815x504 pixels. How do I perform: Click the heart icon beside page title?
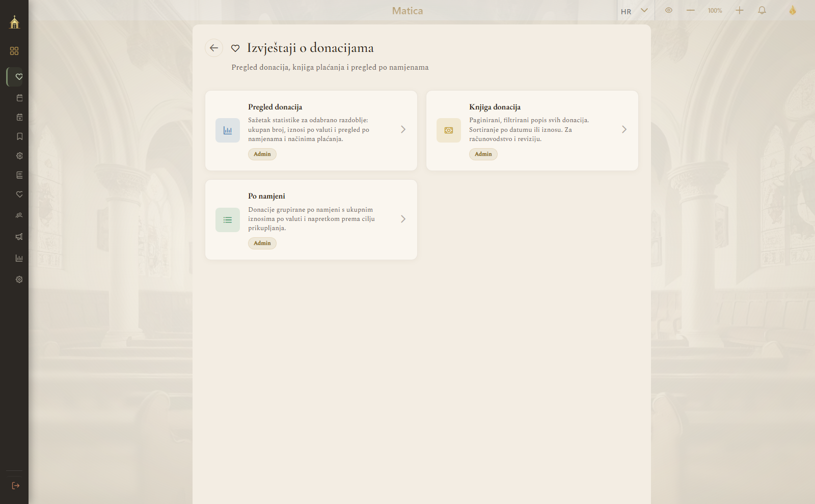coord(235,48)
